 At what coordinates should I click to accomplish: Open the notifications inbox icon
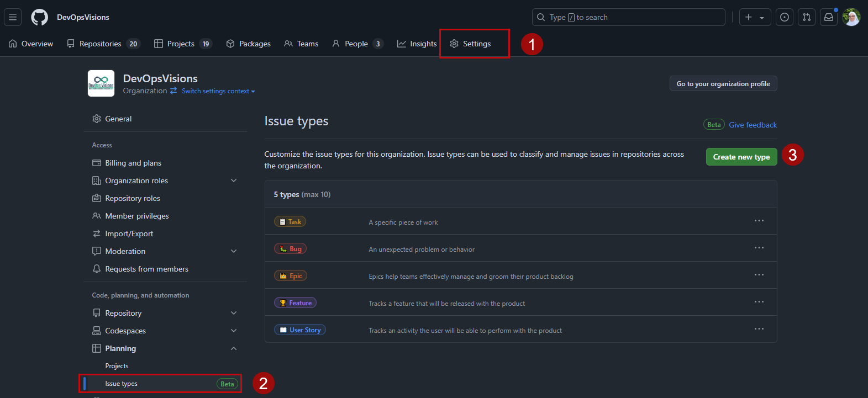(829, 17)
